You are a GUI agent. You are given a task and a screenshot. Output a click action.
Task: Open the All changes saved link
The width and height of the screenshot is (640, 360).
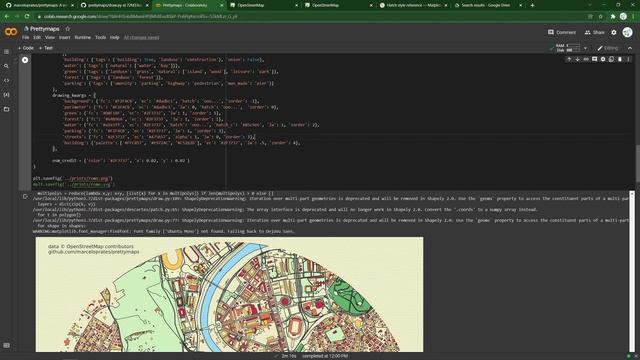click(141, 38)
